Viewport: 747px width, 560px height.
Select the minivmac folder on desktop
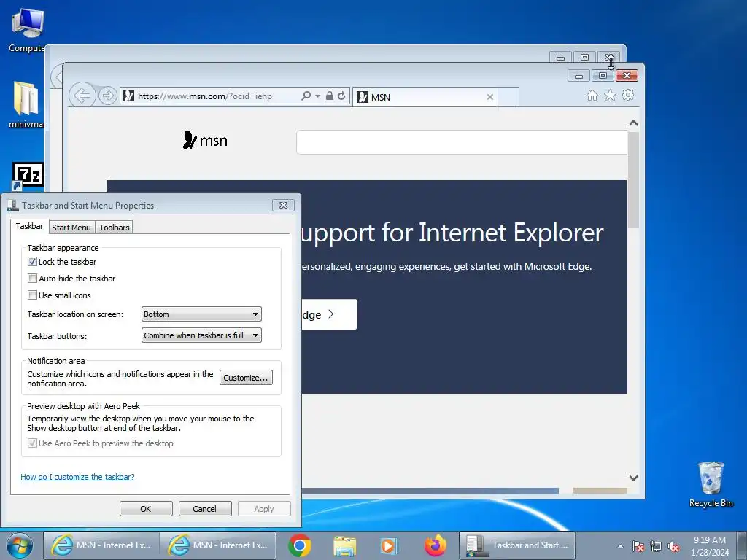pyautogui.click(x=26, y=105)
